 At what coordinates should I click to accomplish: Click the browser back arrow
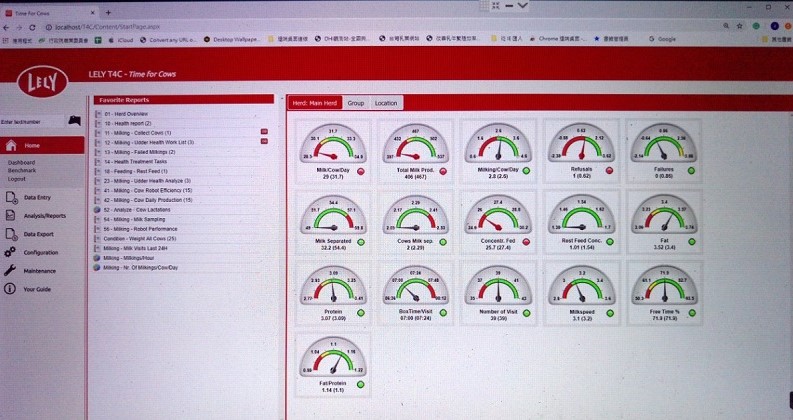tap(7, 27)
